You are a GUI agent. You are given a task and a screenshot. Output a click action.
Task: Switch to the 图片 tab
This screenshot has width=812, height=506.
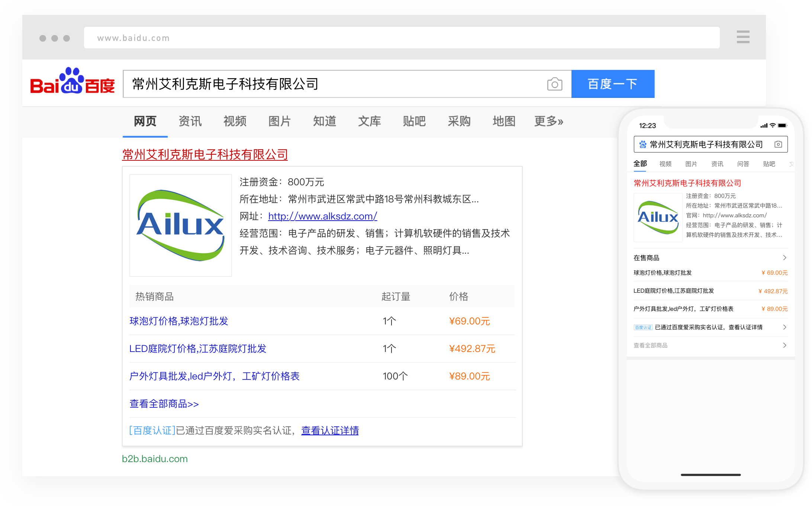click(280, 121)
